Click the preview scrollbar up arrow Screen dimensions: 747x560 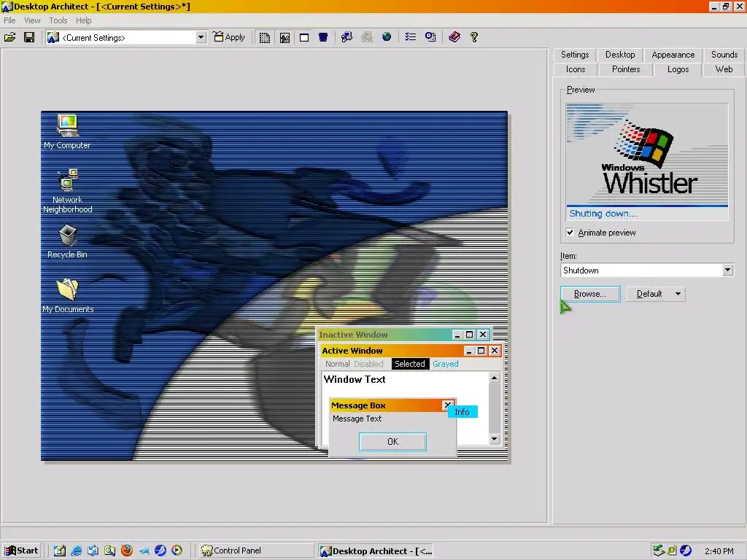(x=495, y=378)
